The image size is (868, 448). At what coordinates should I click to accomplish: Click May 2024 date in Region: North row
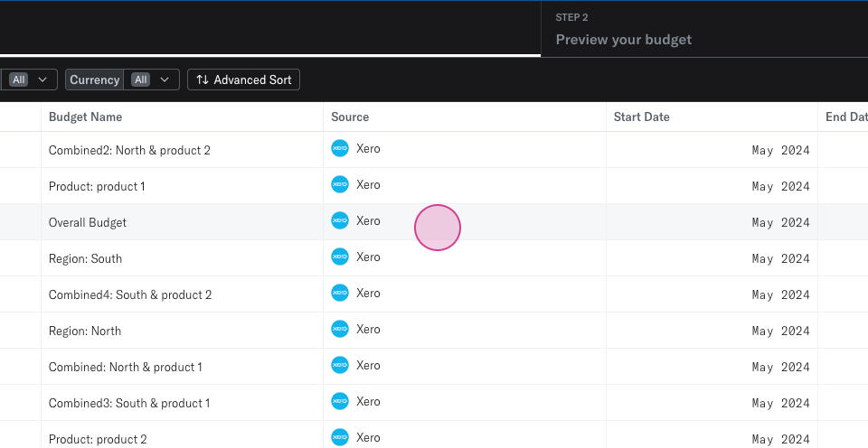[x=780, y=331]
